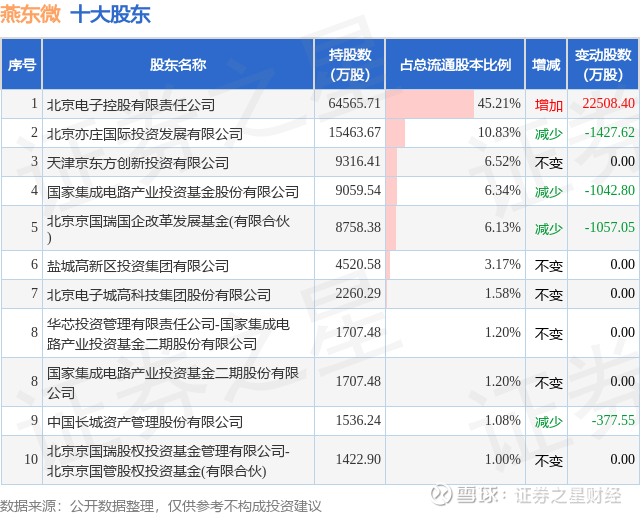The width and height of the screenshot is (640, 515).
Task: Click row number 10
Action: point(31,460)
